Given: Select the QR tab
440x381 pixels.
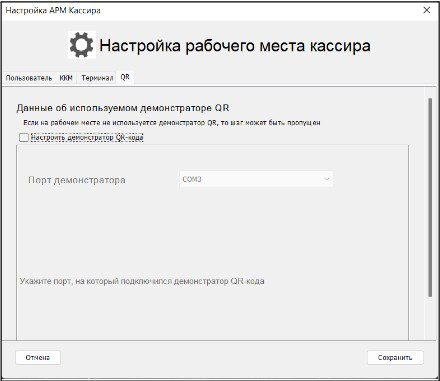Looking at the screenshot, I should click(125, 77).
